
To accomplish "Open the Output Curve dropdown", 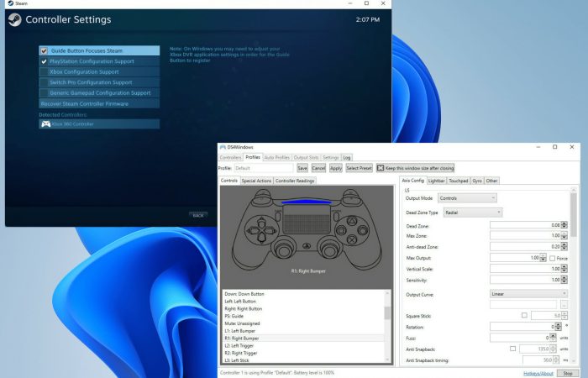I will (x=528, y=294).
